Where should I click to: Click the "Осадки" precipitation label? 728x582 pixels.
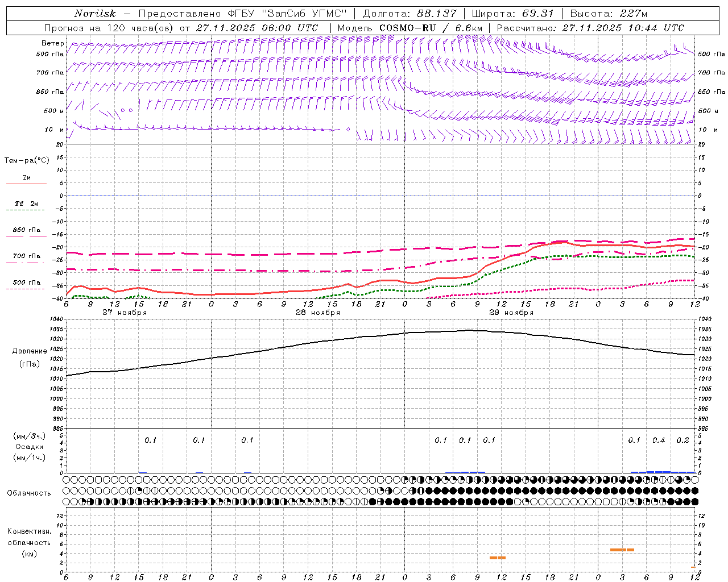30,447
